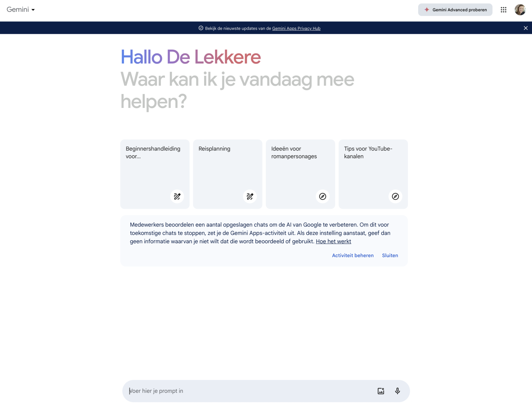Select the Reisplanning suggestion card
This screenshot has width=532, height=406.
point(227,174)
